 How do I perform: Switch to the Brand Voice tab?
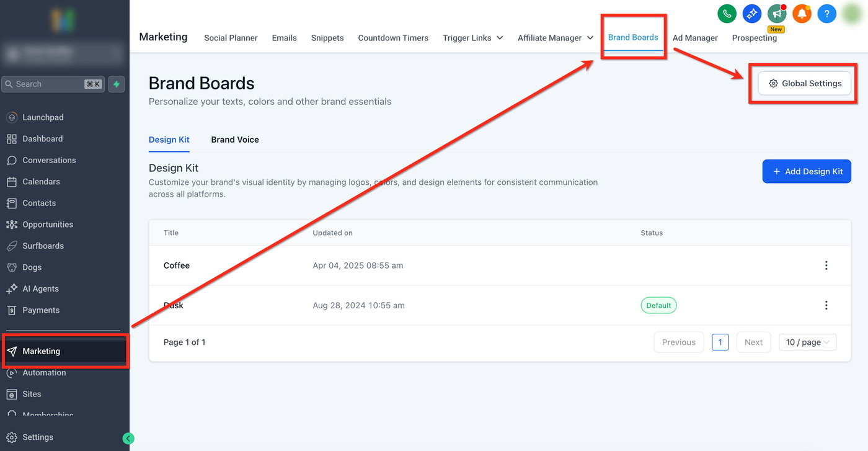(x=235, y=140)
